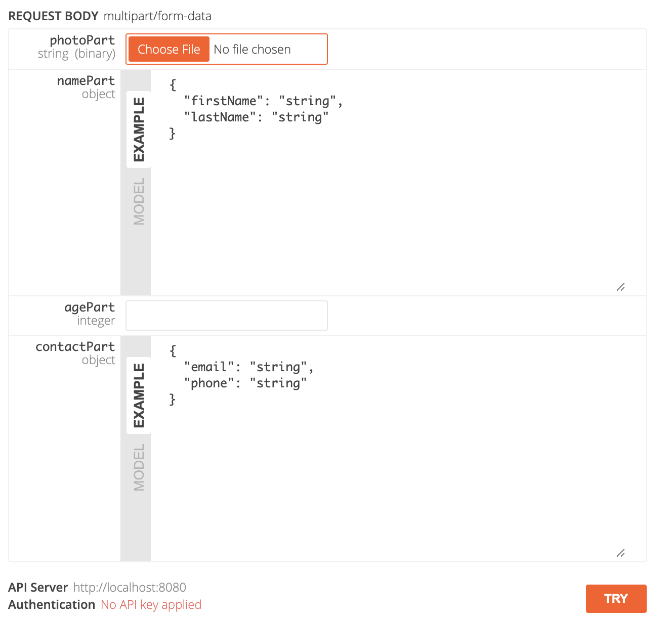Click the REQUEST BODY multipart/form-data header
The height and width of the screenshot is (622, 672).
pos(109,16)
